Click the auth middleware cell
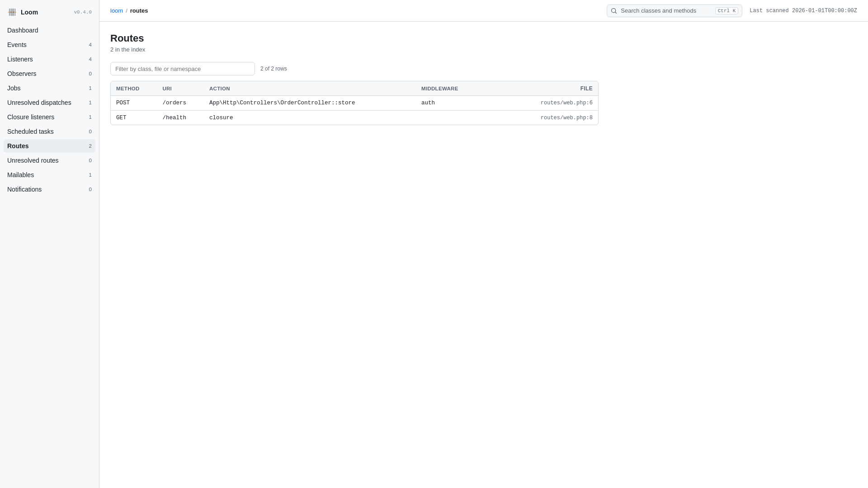This screenshot has height=488, width=868. click(x=428, y=103)
